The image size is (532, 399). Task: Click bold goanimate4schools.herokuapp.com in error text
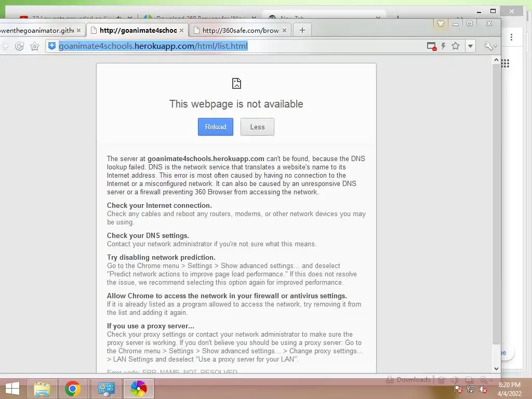[x=206, y=158]
